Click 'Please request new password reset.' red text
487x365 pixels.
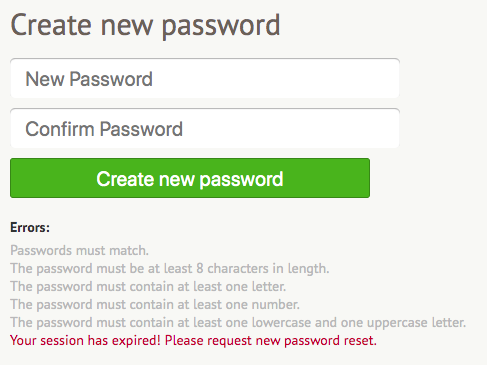pos(271,341)
